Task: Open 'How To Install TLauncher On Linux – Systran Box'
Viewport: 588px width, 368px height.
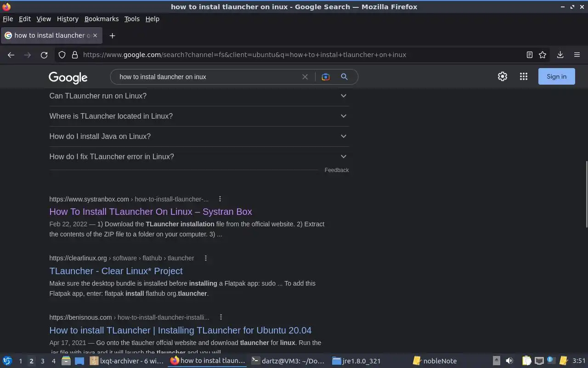Action: point(151,212)
